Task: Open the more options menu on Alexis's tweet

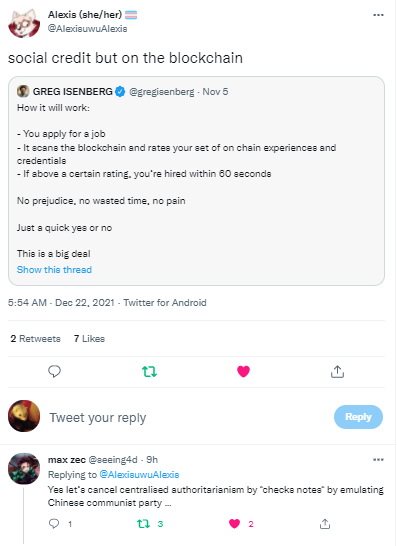Action: (378, 15)
